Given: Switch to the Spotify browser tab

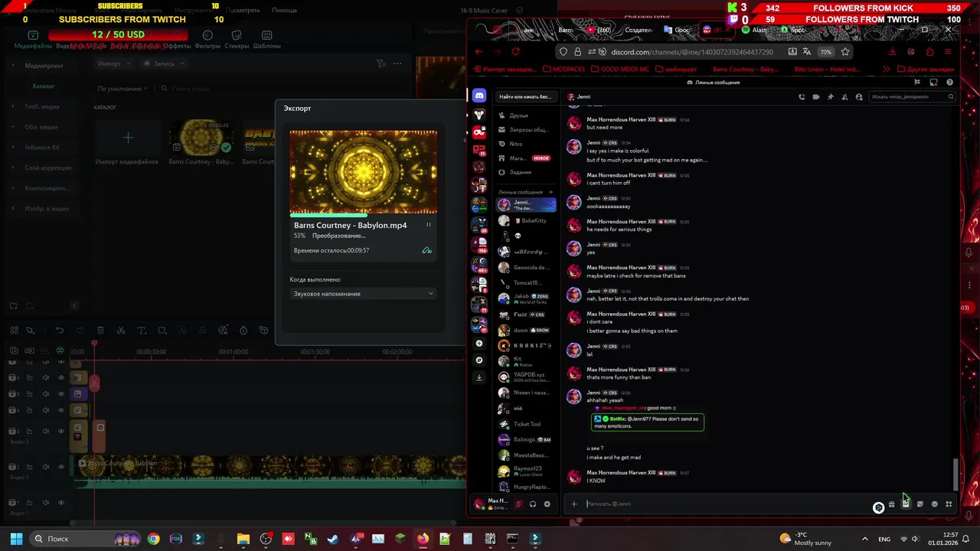Looking at the screenshot, I should 793,30.
